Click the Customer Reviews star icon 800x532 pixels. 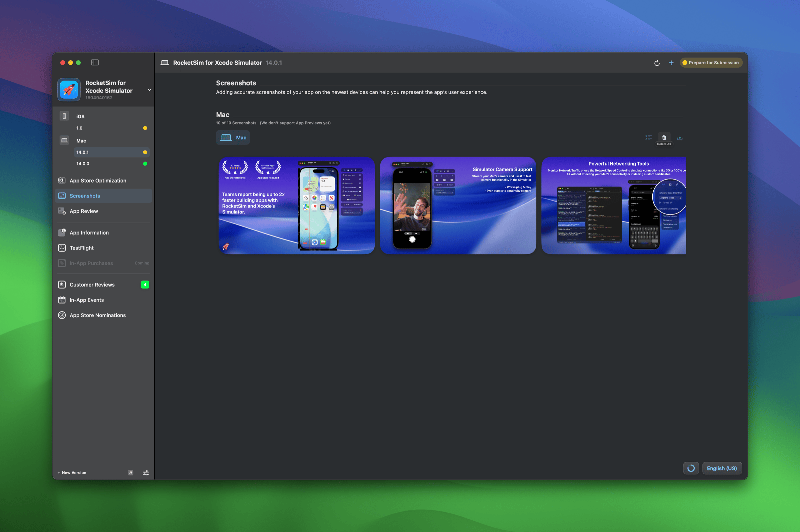click(62, 285)
